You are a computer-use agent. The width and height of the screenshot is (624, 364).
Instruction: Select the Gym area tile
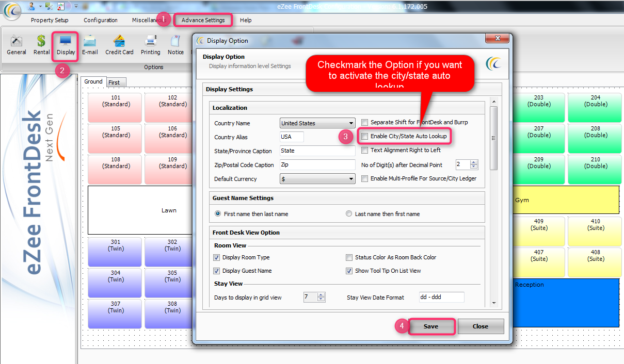(x=566, y=200)
